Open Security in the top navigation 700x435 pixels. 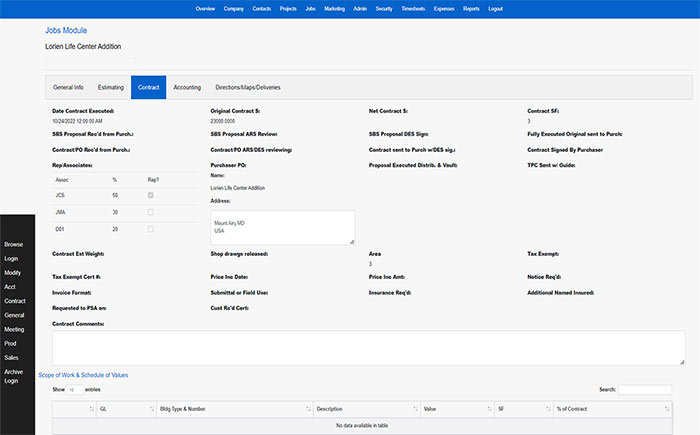[384, 8]
